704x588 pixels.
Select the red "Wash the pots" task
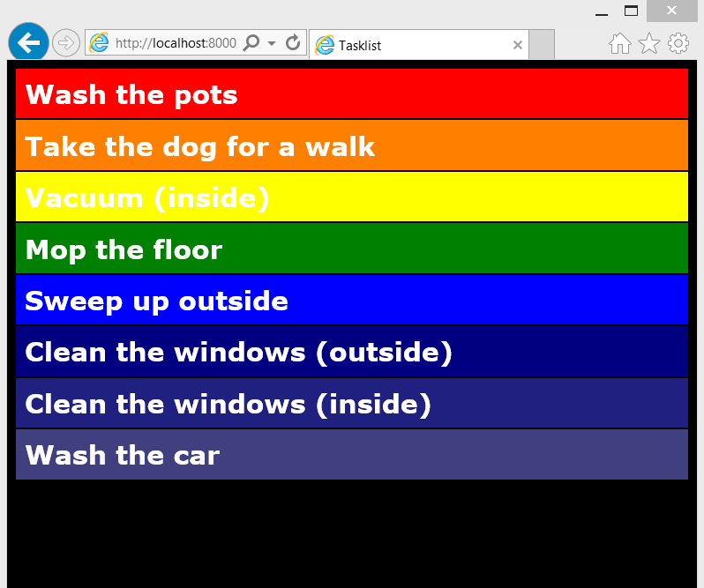tap(351, 94)
